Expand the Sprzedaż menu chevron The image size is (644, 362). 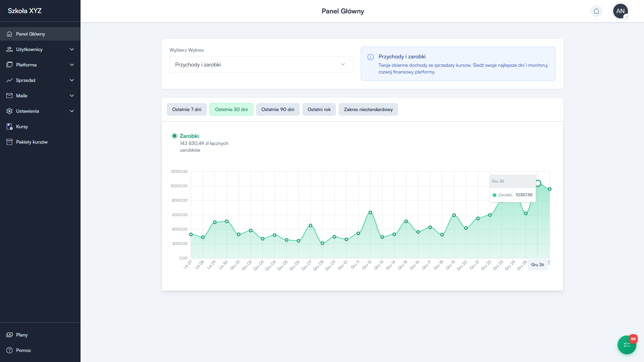tap(71, 80)
